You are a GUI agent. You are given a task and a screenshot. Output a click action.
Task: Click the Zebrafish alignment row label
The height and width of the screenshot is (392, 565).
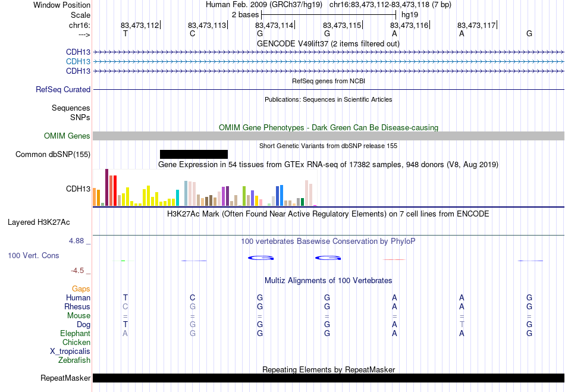click(74, 360)
